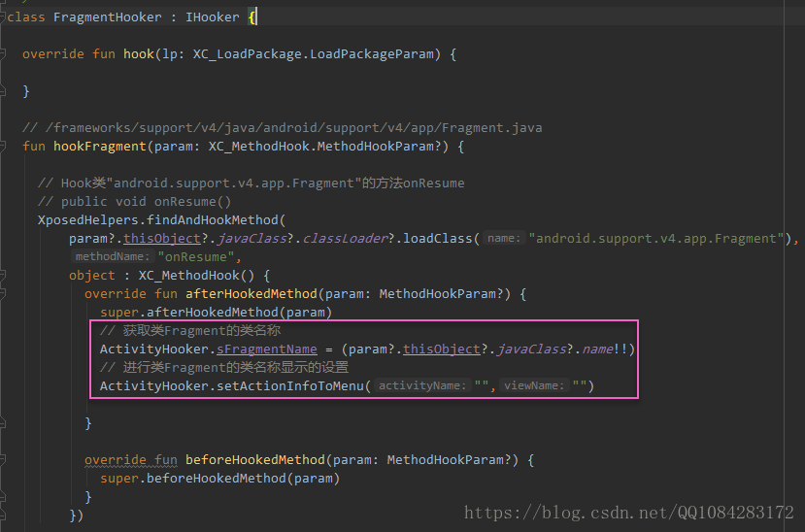Click the super.afterHookedMethod(param) call
The width and height of the screenshot is (805, 532).
[x=217, y=313]
